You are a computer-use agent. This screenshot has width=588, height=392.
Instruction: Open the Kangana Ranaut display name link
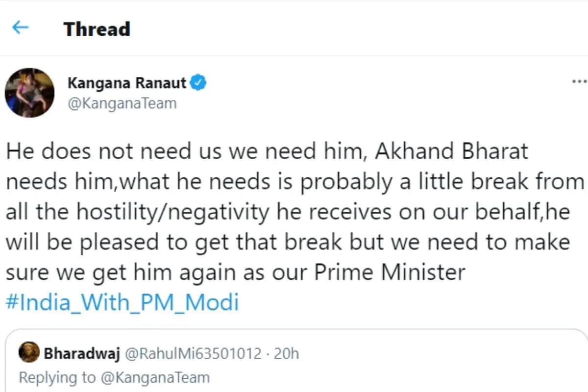(127, 83)
